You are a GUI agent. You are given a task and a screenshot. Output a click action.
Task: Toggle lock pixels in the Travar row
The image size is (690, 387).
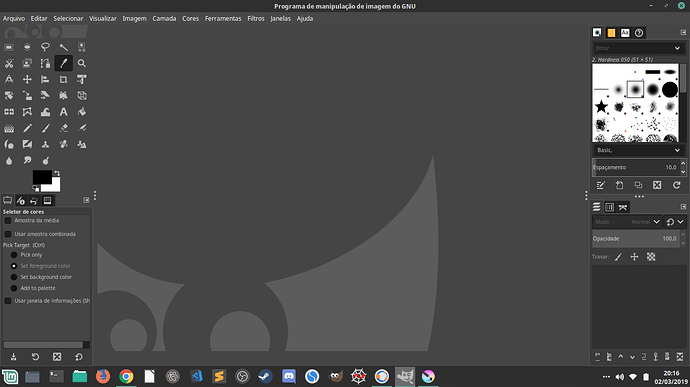(618, 257)
